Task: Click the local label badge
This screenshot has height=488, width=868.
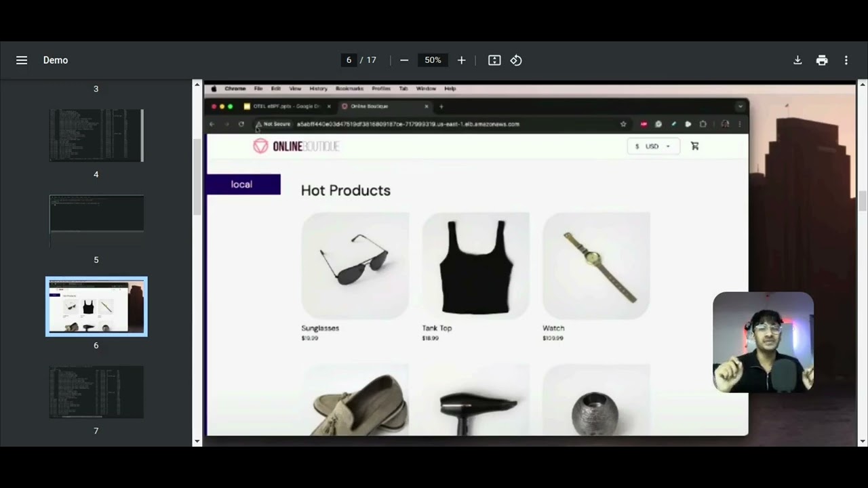Action: [243, 184]
